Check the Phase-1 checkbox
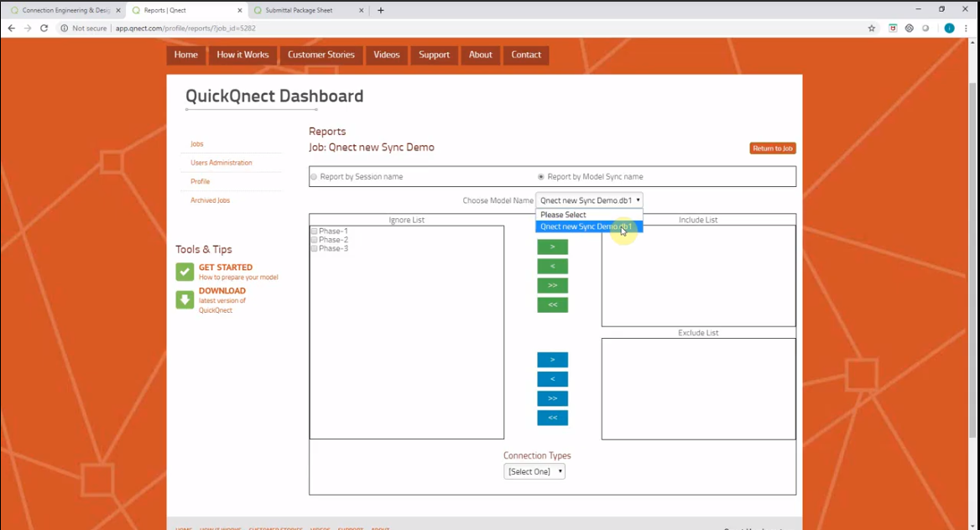This screenshot has height=530, width=980. 315,231
